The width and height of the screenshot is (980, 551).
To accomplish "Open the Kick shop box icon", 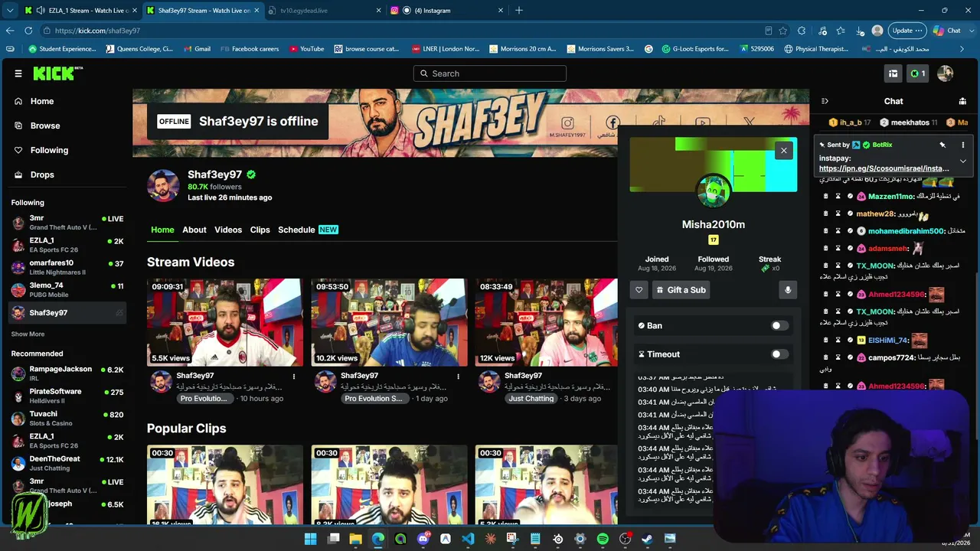I will coord(893,73).
